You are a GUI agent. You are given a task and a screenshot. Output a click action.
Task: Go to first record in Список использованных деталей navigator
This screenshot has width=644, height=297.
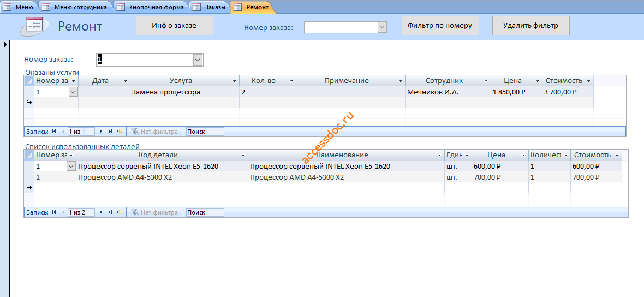(54, 212)
